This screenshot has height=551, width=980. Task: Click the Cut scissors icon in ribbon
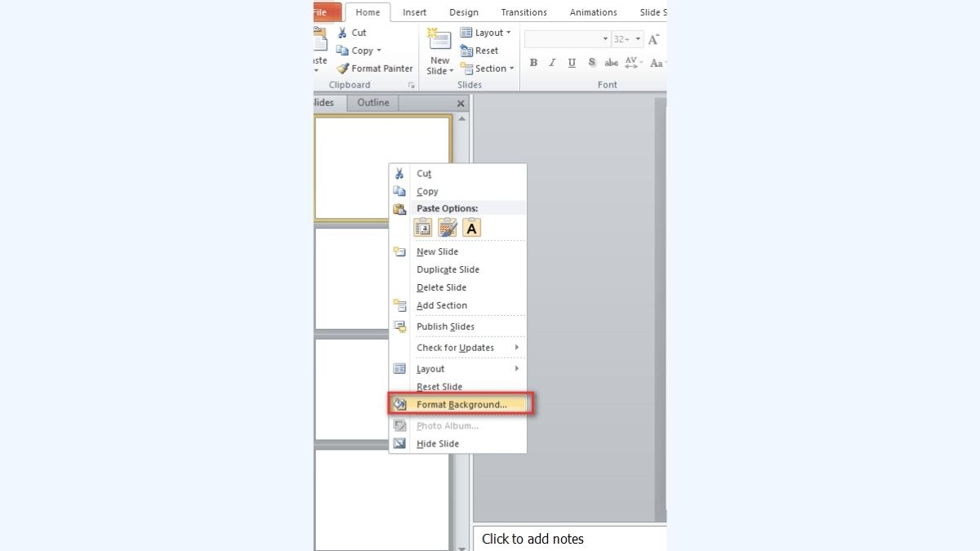pyautogui.click(x=343, y=33)
